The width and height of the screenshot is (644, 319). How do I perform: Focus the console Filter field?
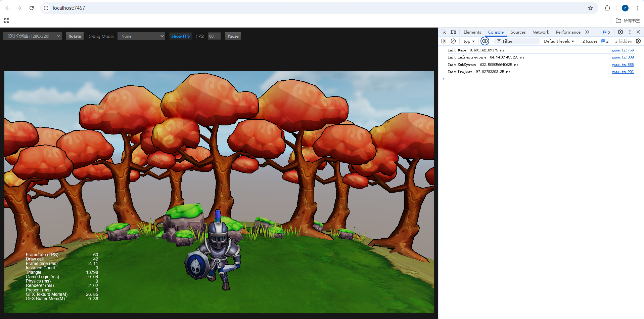pyautogui.click(x=517, y=41)
